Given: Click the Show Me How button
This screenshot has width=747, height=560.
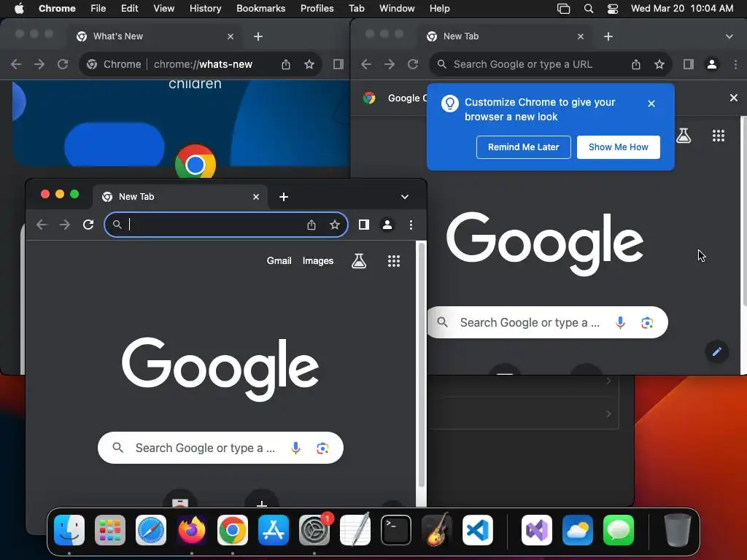Looking at the screenshot, I should coord(619,147).
